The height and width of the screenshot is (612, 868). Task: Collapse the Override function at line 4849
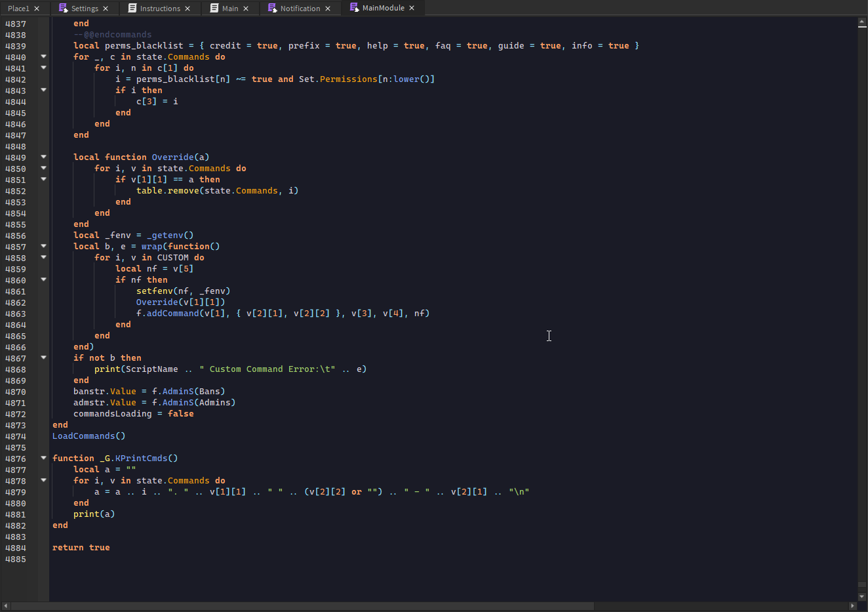[44, 157]
